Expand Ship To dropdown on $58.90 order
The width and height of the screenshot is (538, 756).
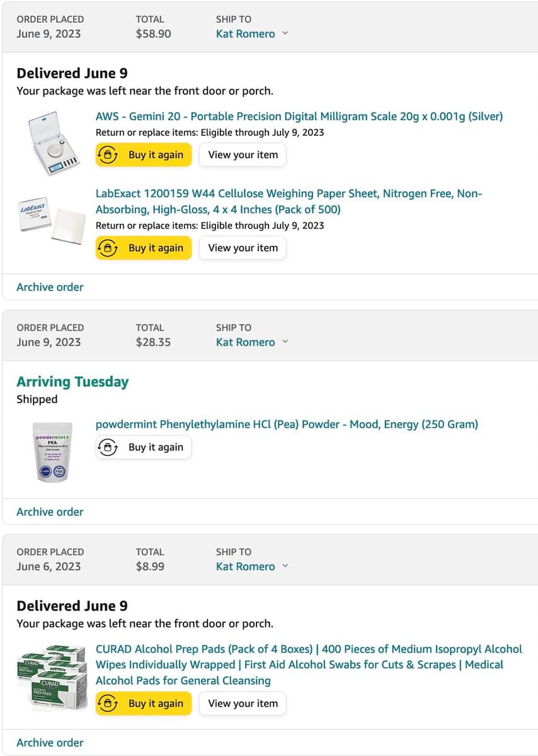click(x=251, y=34)
